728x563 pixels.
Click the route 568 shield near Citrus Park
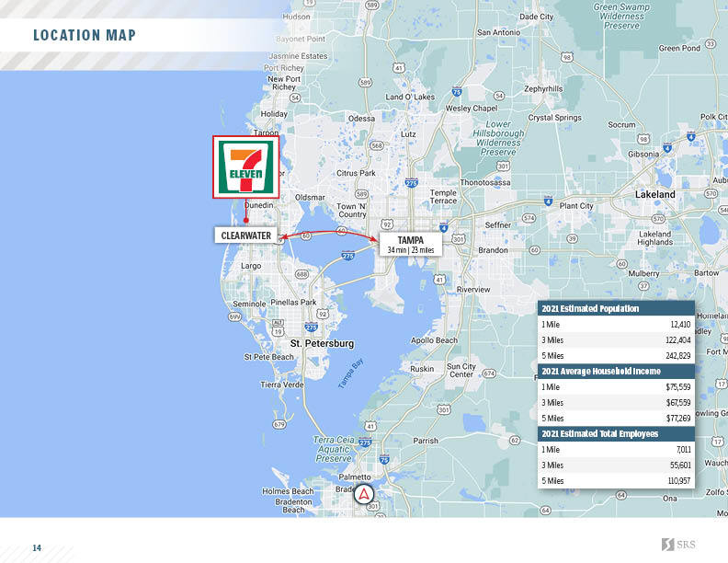coord(377,145)
